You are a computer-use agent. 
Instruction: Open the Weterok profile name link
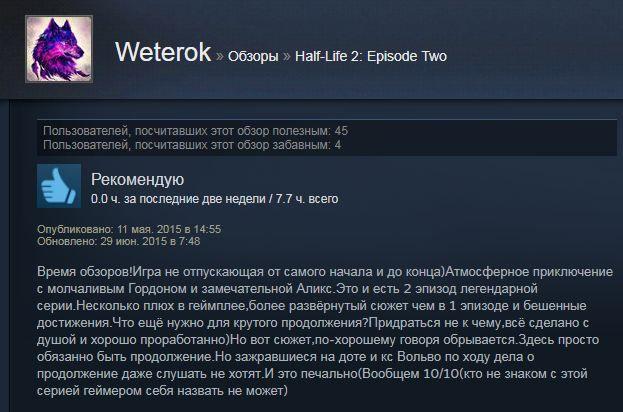163,52
